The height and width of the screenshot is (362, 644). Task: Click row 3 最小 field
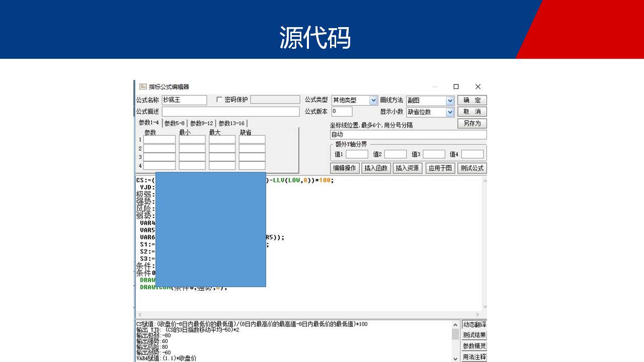point(192,157)
